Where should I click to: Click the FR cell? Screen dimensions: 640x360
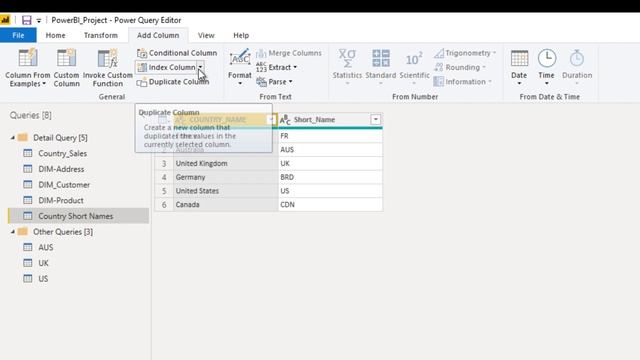(x=330, y=136)
